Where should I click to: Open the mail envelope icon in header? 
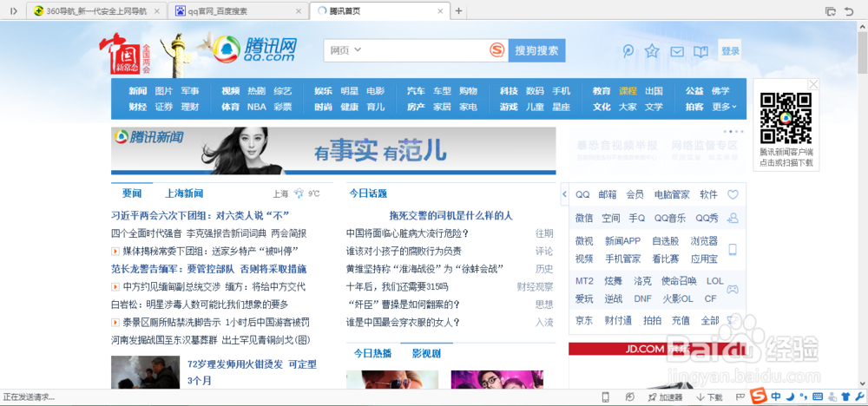coord(677,51)
